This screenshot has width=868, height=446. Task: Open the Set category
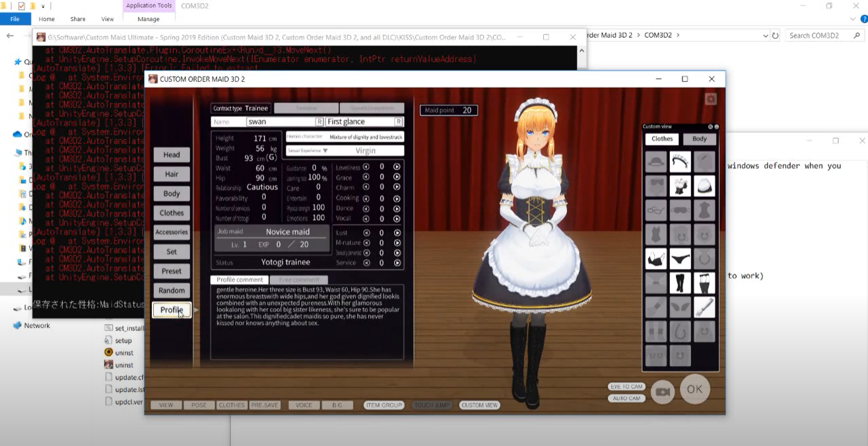click(172, 252)
